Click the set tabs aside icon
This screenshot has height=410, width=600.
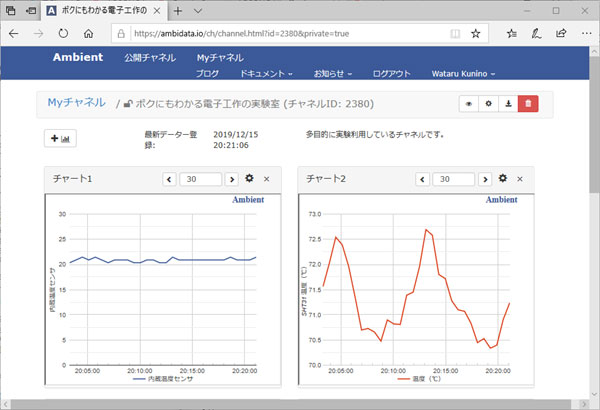pyautogui.click(x=31, y=11)
